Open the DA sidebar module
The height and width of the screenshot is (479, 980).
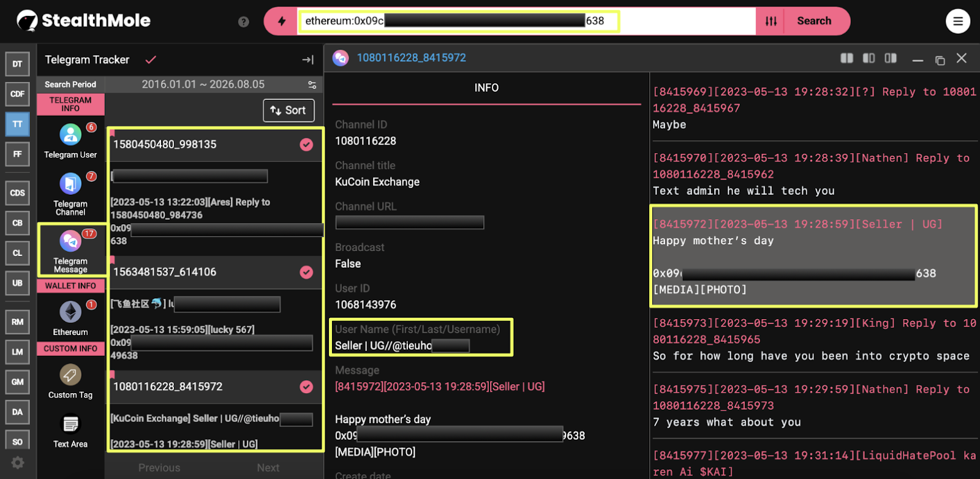[x=17, y=412]
